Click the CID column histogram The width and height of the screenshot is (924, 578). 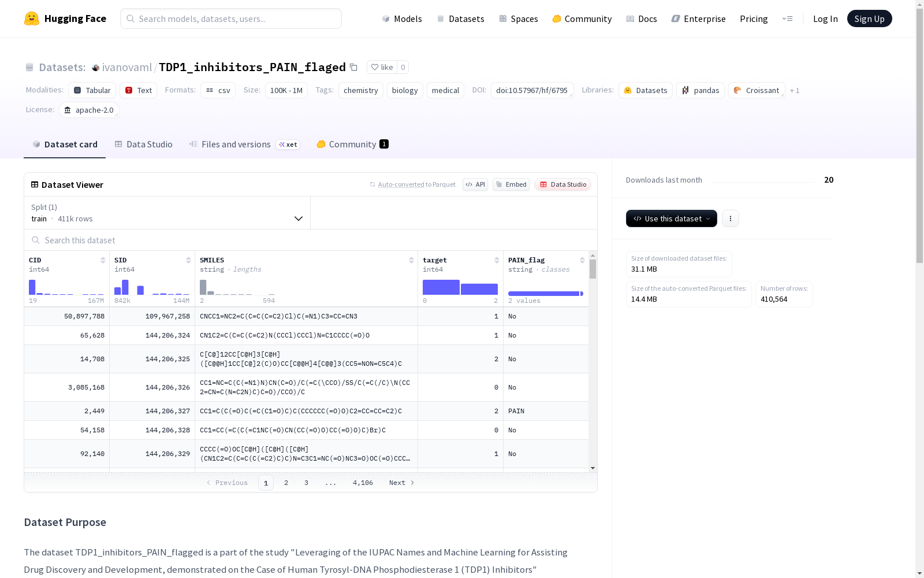tap(66, 287)
